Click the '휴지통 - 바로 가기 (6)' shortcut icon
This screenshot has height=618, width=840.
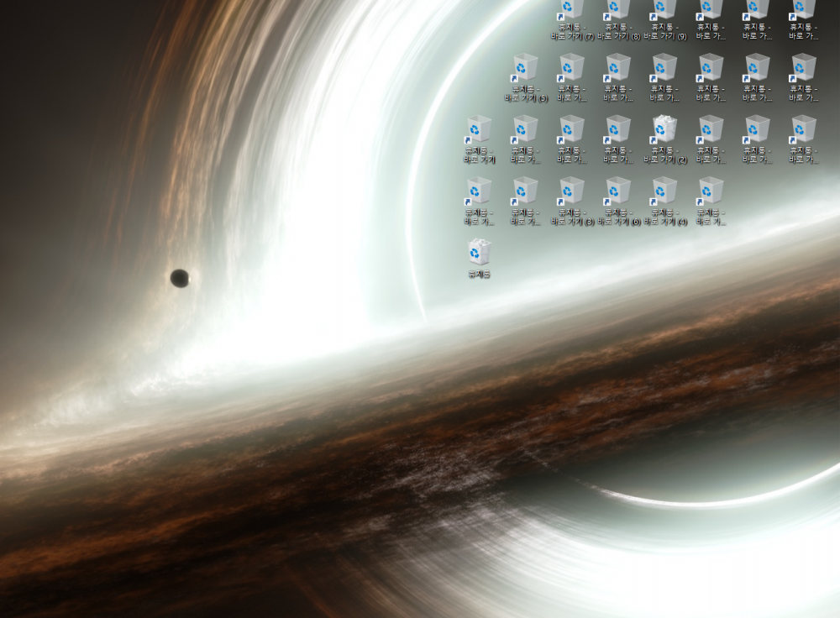pos(619,202)
